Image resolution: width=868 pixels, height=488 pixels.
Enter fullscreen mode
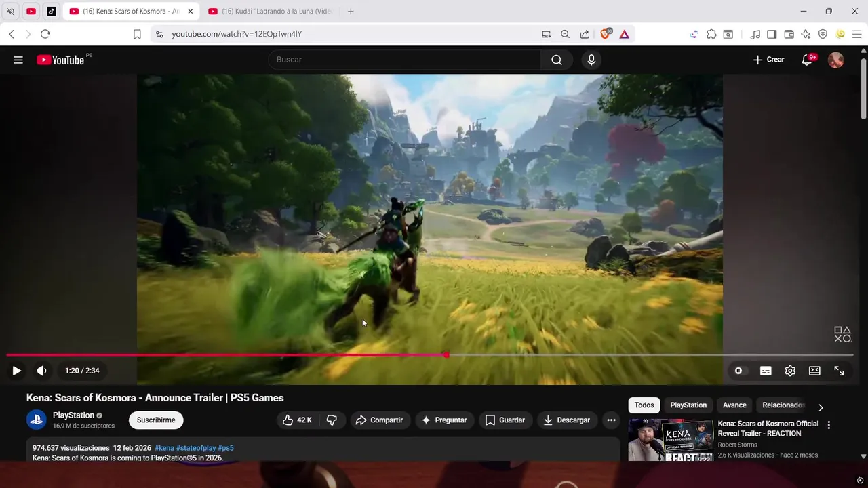point(839,371)
